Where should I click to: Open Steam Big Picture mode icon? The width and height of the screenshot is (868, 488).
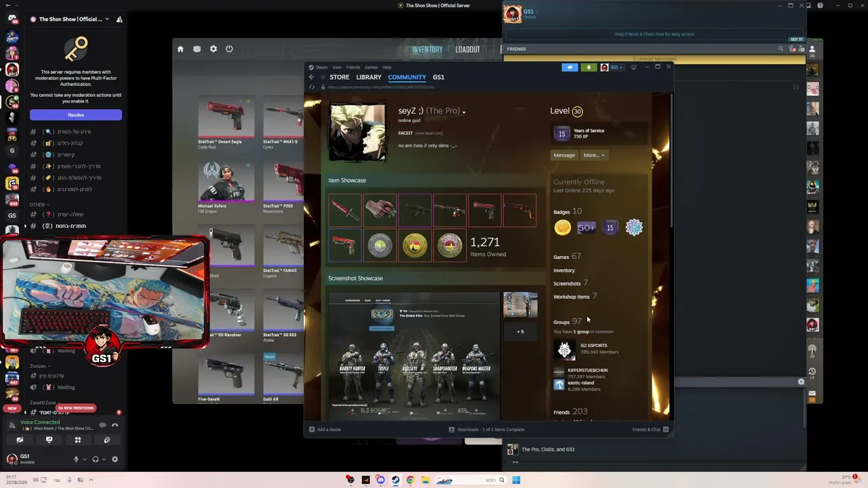pyautogui.click(x=633, y=67)
